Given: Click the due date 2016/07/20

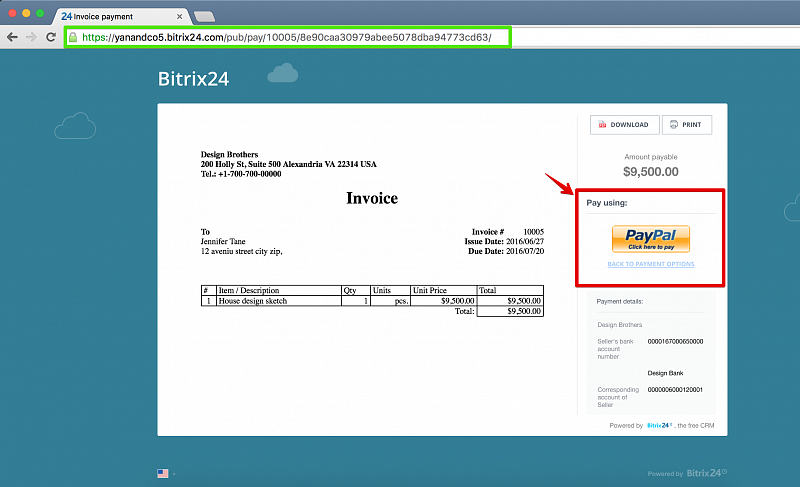Looking at the screenshot, I should point(525,251).
